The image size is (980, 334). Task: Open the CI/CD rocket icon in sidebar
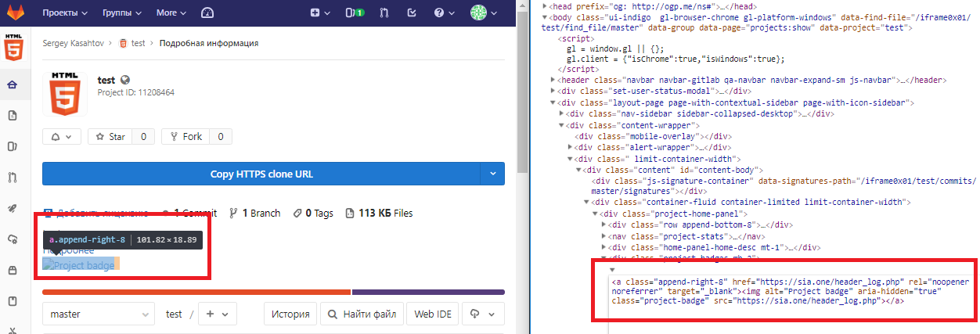(12, 208)
